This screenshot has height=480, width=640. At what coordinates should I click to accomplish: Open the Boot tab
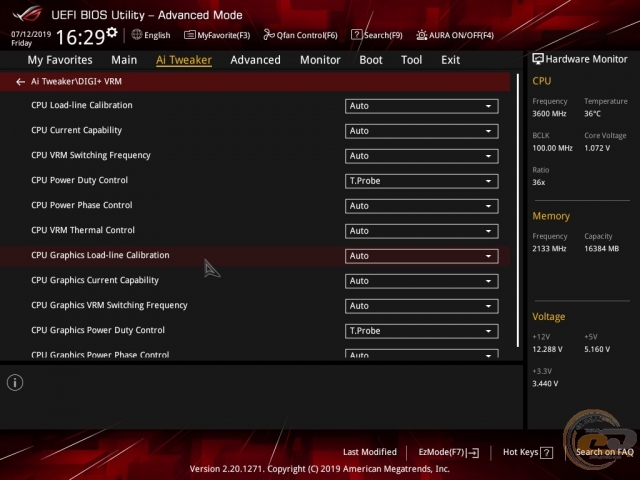click(x=371, y=60)
